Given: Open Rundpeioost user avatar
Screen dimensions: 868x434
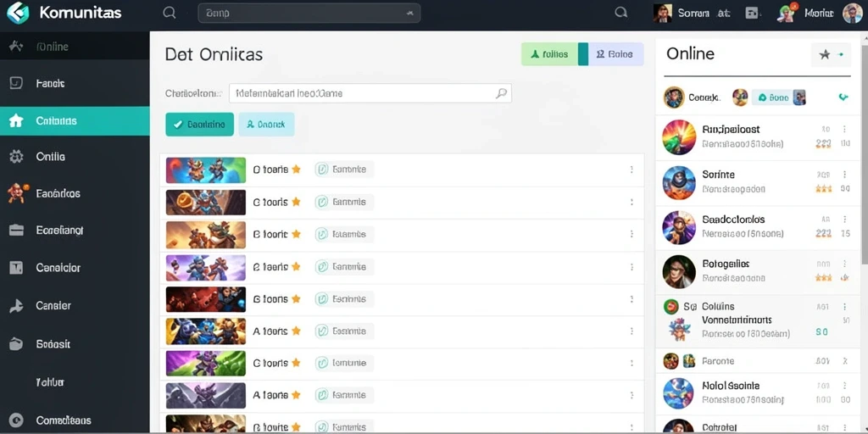Looking at the screenshot, I should pyautogui.click(x=679, y=137).
